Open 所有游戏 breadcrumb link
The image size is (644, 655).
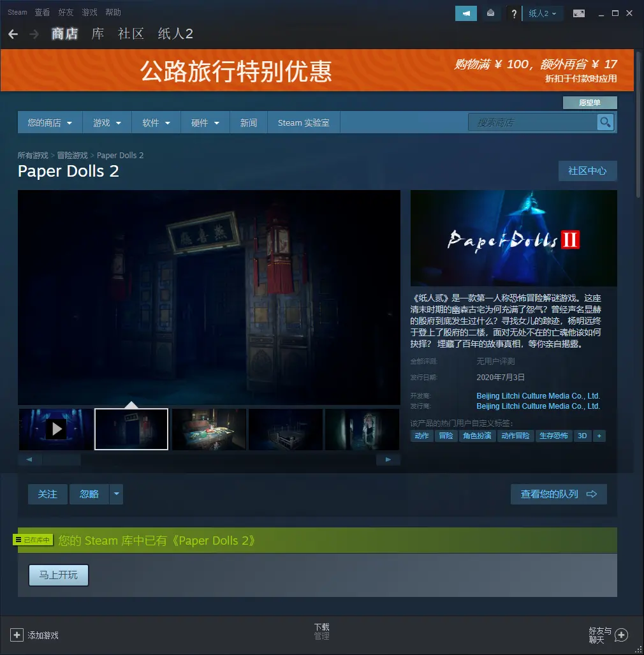click(33, 156)
